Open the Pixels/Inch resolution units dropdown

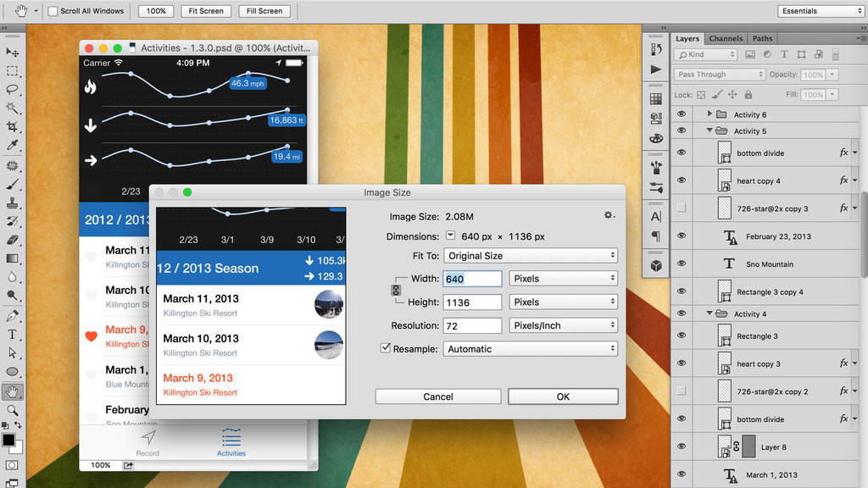point(563,325)
